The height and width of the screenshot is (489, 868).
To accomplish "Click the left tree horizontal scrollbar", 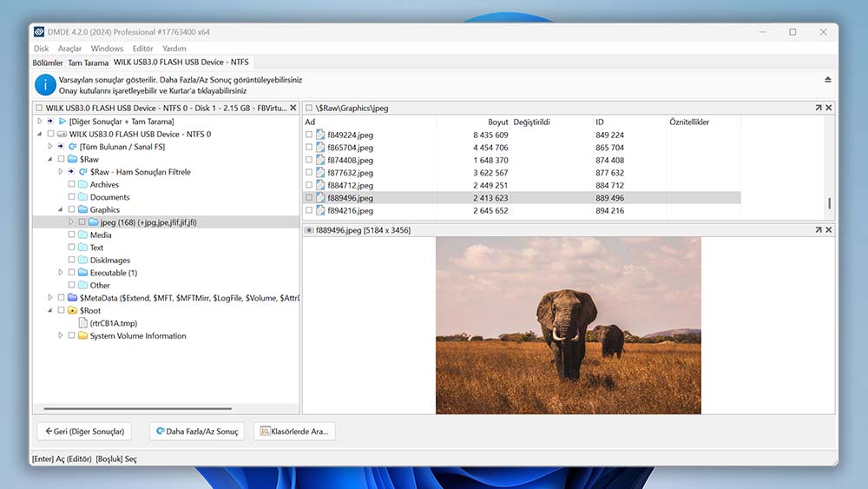I will [x=137, y=409].
